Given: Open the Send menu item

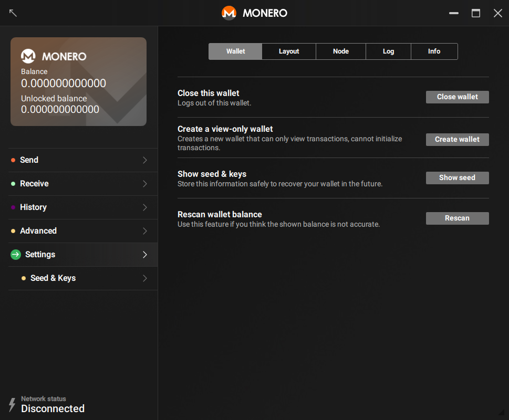Looking at the screenshot, I should pyautogui.click(x=83, y=160).
